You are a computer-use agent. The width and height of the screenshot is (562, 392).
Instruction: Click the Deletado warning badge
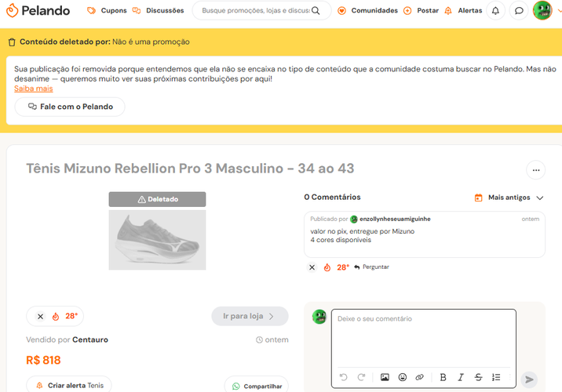[x=157, y=199]
